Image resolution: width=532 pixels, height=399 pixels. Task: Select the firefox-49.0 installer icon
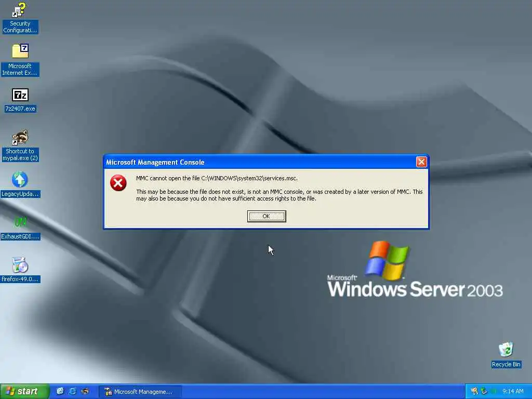[x=20, y=270]
